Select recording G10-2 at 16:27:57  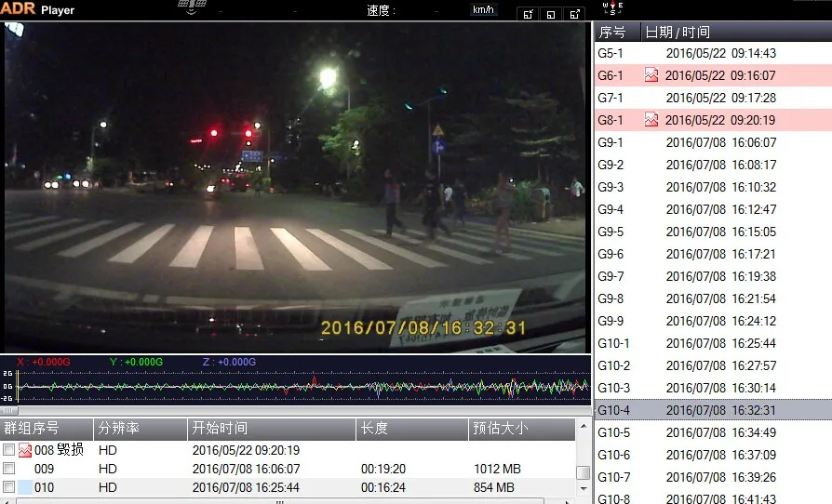(713, 365)
